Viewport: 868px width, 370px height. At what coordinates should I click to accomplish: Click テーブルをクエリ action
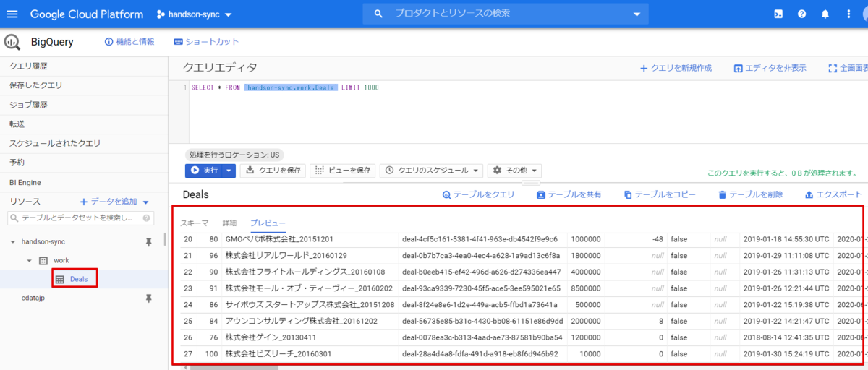coord(478,195)
